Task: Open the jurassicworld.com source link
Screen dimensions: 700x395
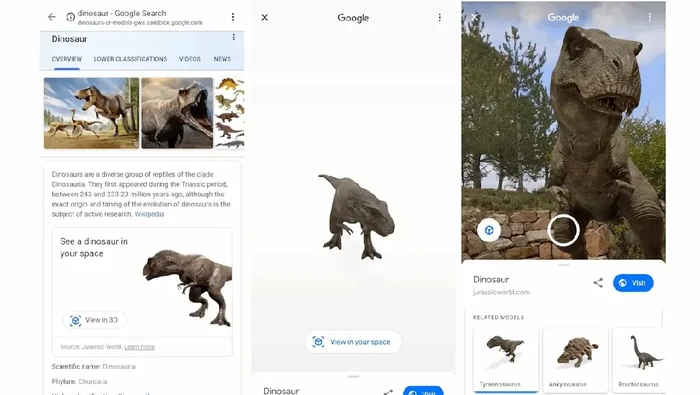Action: pyautogui.click(x=501, y=292)
